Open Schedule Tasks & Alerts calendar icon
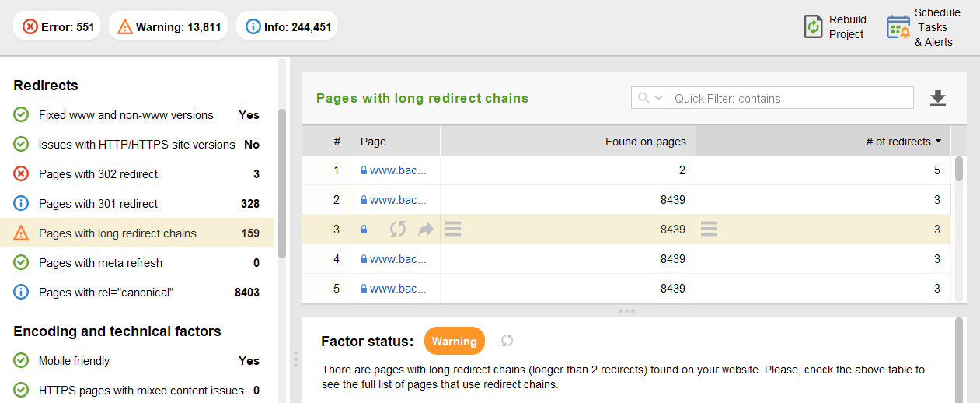The width and height of the screenshot is (980, 403). pos(898,27)
